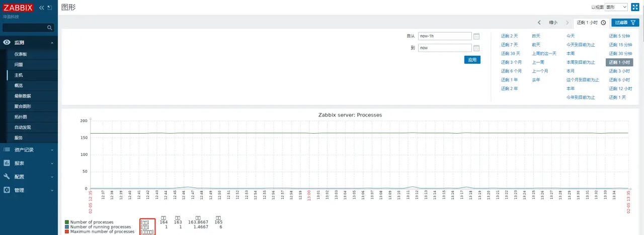Screen dimensions: 644x235
Task: Select the 5 分钟 quick range link
Action: pyautogui.click(x=619, y=36)
